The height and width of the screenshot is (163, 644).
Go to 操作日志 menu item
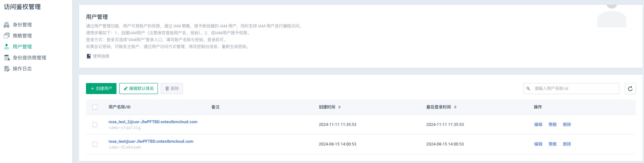(x=22, y=69)
